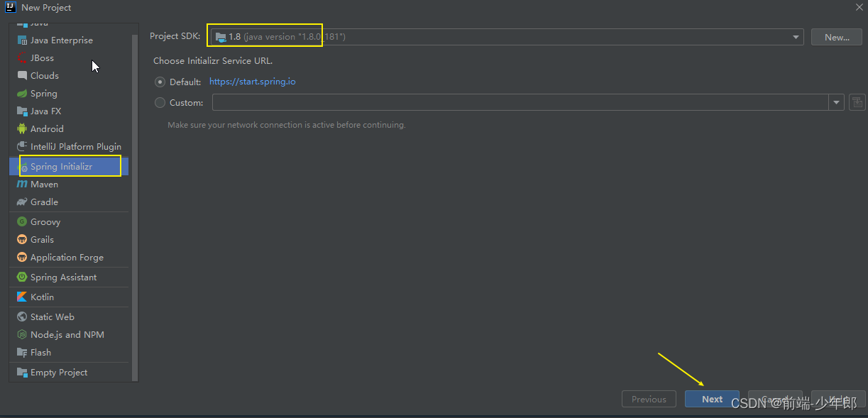Select the Custom Initializr URL radio
The height and width of the screenshot is (418, 868).
[x=160, y=103]
